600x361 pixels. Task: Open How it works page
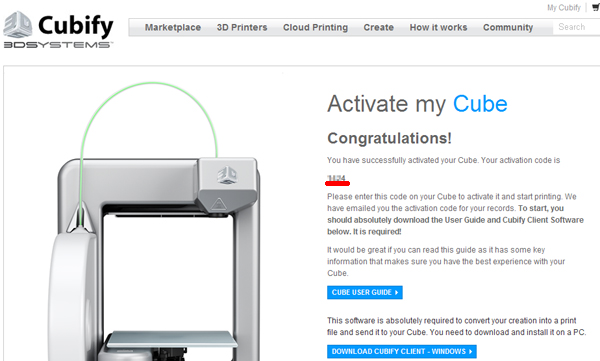point(438,28)
